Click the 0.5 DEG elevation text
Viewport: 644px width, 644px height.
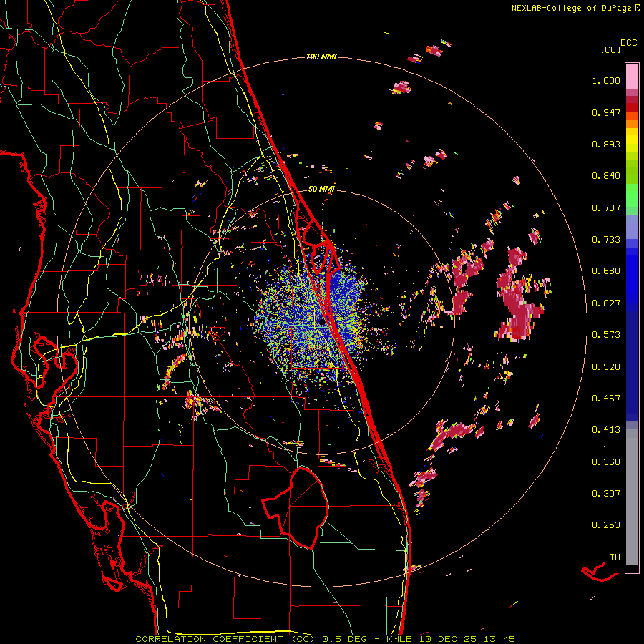pos(346,639)
